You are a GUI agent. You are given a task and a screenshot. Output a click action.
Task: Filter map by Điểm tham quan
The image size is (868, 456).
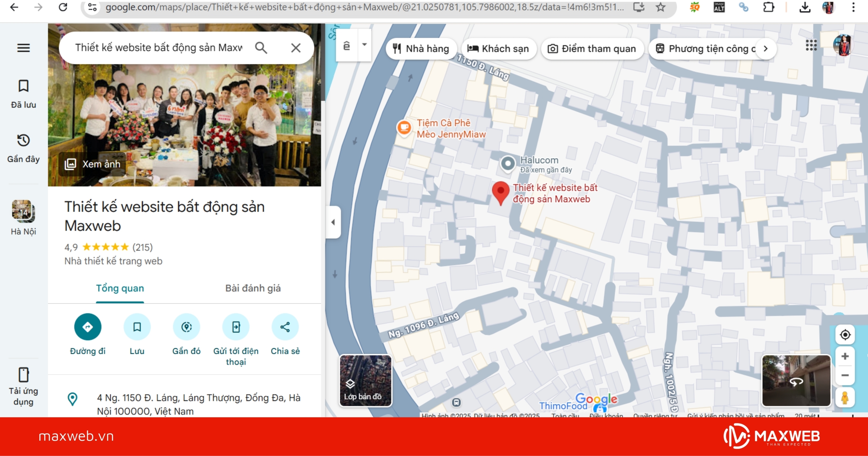pos(592,49)
